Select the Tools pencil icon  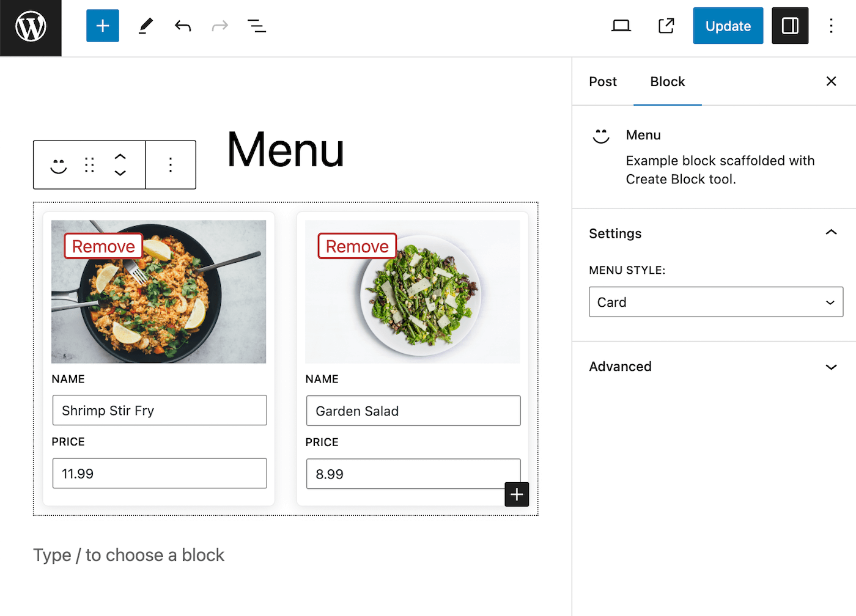[146, 26]
